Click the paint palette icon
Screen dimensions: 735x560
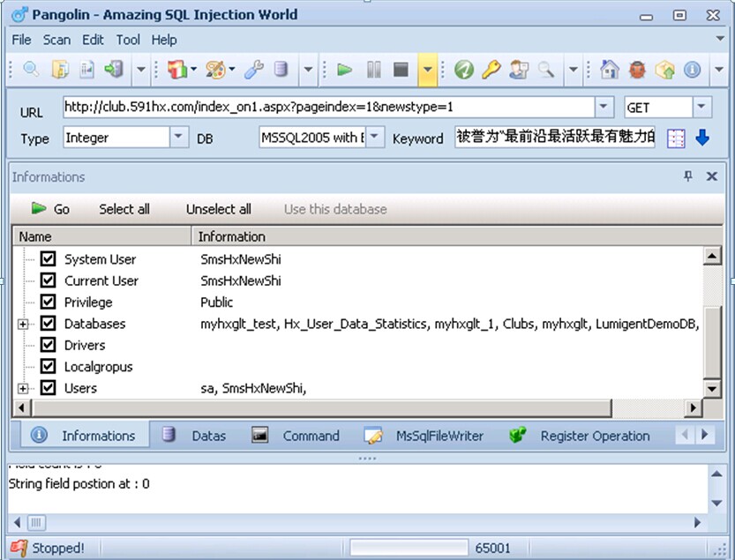(215, 70)
